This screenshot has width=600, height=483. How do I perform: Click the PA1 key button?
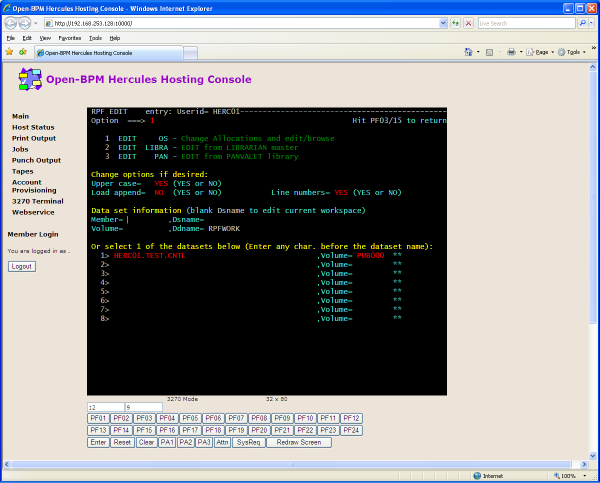(x=167, y=442)
